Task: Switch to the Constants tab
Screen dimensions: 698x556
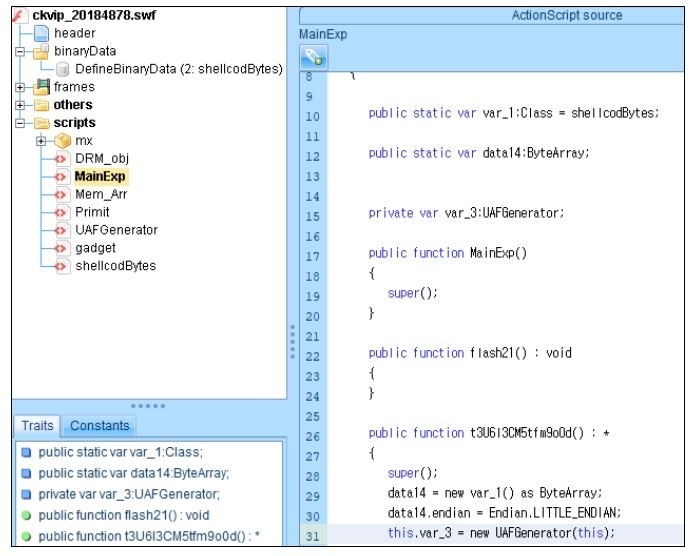Action: click(99, 426)
